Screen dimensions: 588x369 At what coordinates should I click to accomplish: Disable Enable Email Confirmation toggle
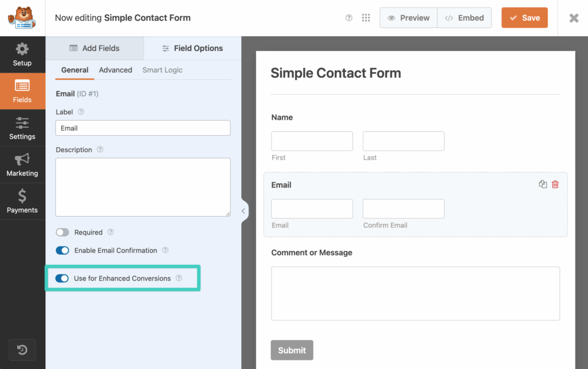62,251
